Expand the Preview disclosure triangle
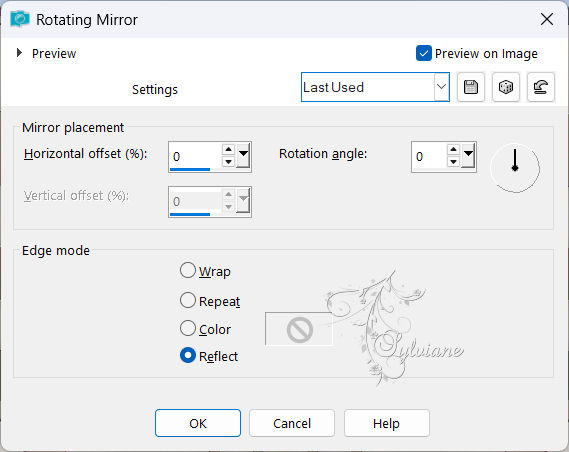Image resolution: width=569 pixels, height=452 pixels. point(19,53)
